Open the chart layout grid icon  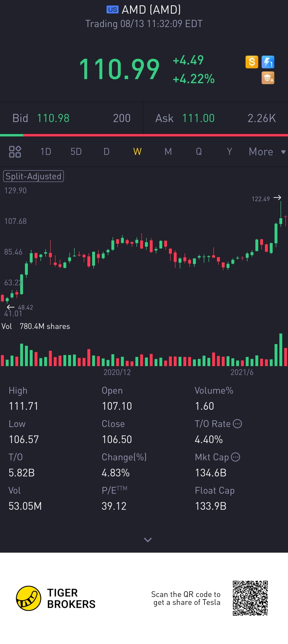[15, 152]
